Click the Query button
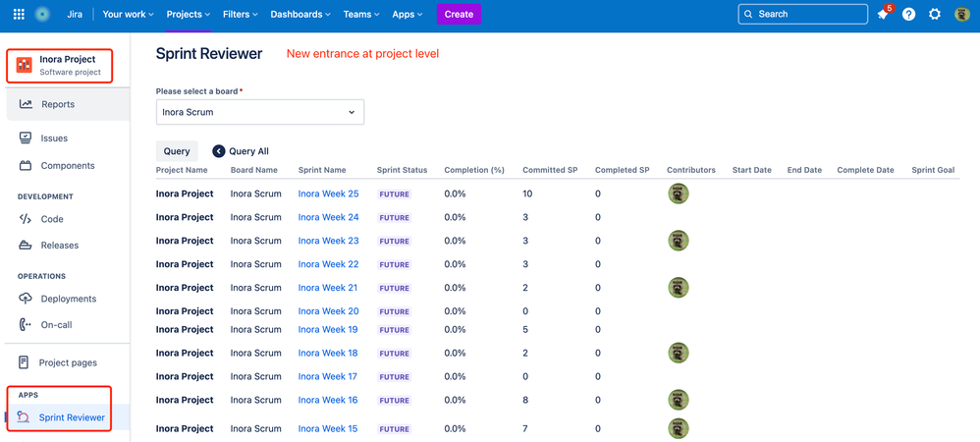 click(177, 151)
